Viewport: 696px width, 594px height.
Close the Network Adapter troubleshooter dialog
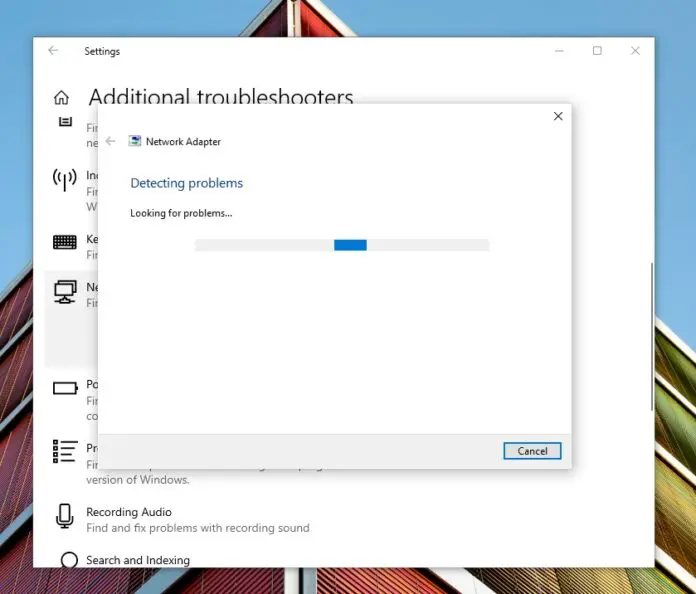click(x=558, y=116)
